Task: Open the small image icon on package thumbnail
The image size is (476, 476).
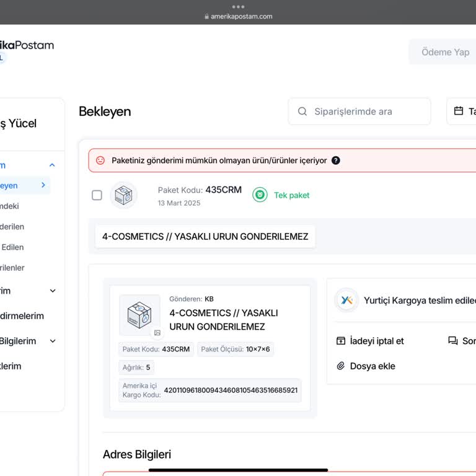Action: tap(157, 333)
